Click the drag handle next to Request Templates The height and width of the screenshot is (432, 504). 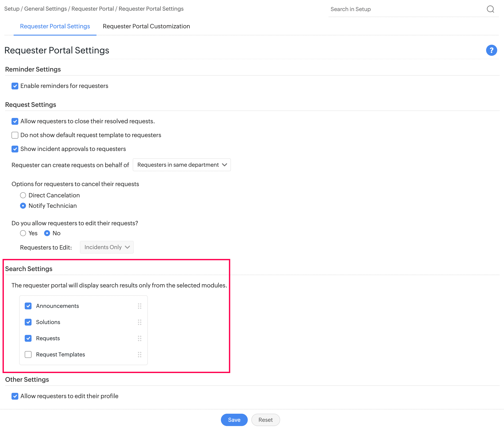(x=140, y=355)
